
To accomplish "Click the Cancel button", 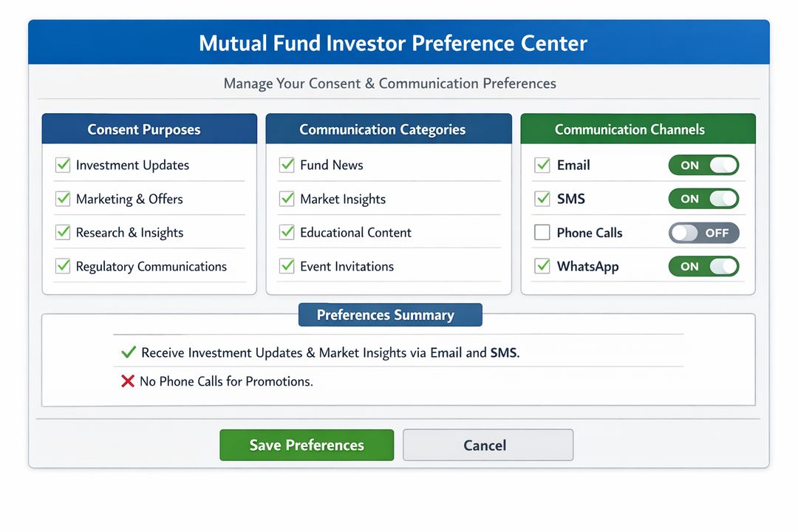I will click(487, 445).
